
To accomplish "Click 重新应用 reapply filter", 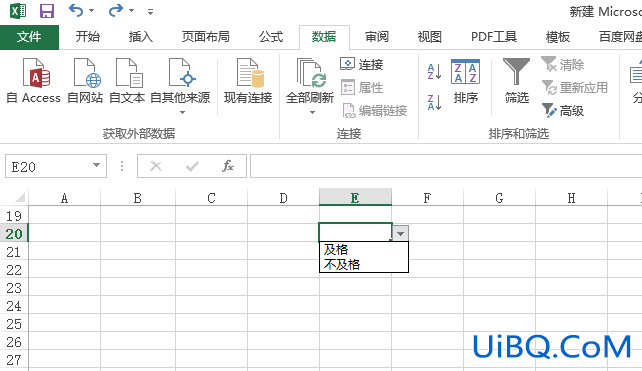I will tap(575, 87).
